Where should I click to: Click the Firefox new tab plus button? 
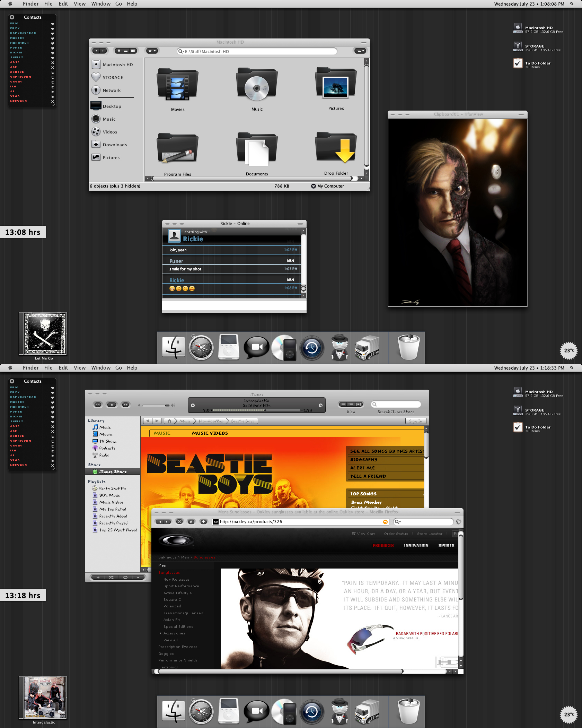[204, 522]
